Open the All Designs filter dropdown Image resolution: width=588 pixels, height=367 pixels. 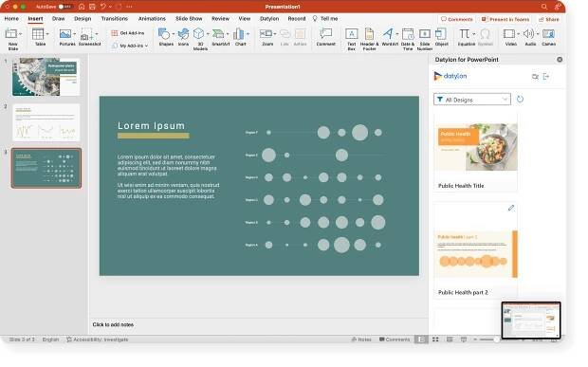pyautogui.click(x=472, y=100)
